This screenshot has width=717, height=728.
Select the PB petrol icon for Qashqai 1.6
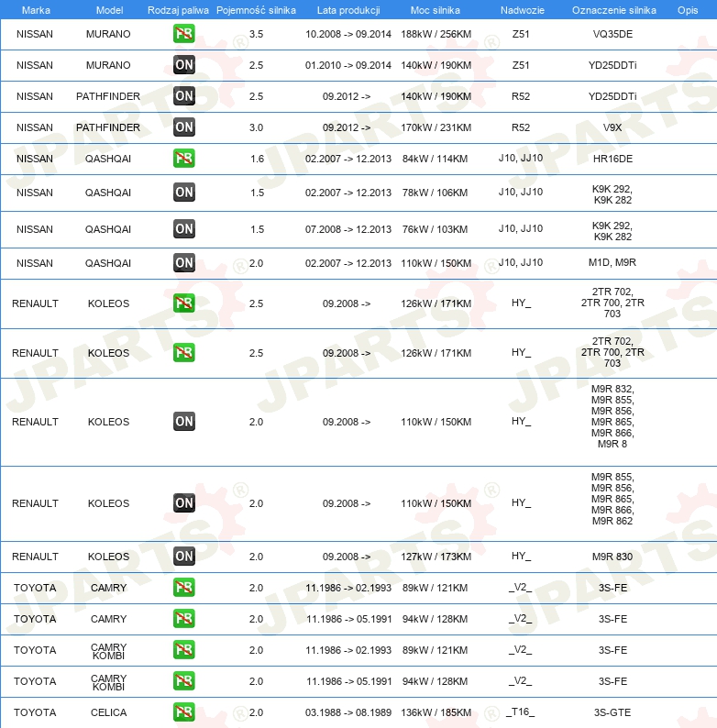pyautogui.click(x=184, y=159)
